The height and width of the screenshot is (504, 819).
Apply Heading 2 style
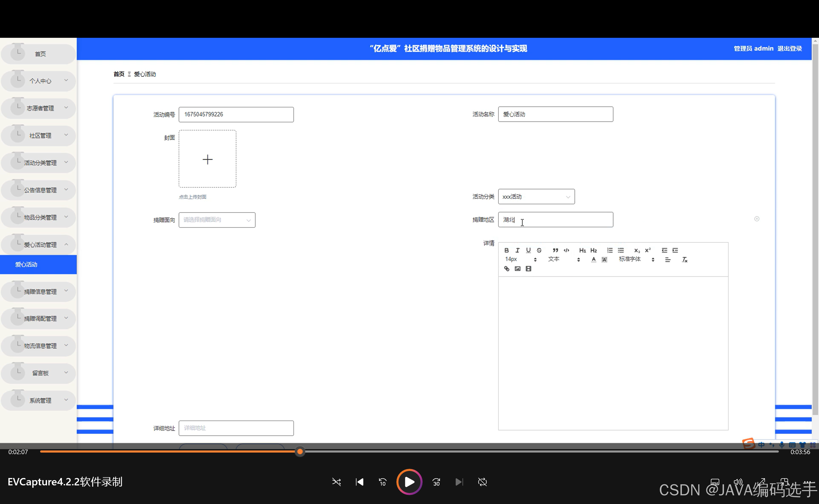593,250
